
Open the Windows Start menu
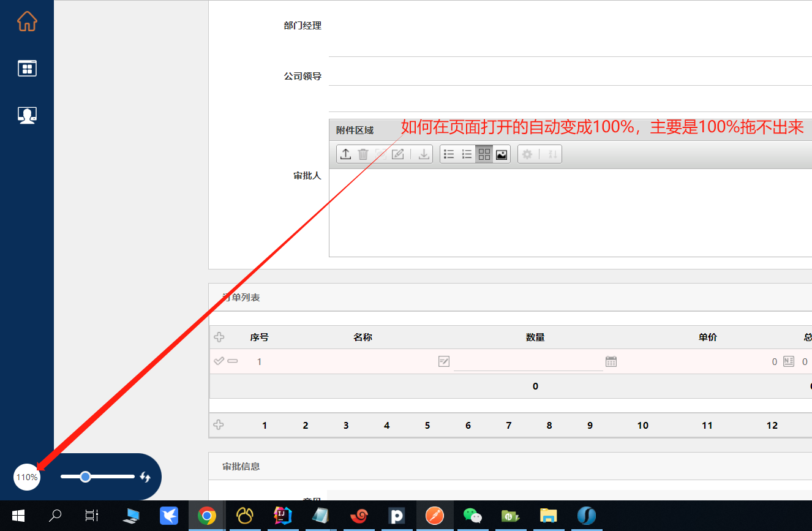coord(18,516)
